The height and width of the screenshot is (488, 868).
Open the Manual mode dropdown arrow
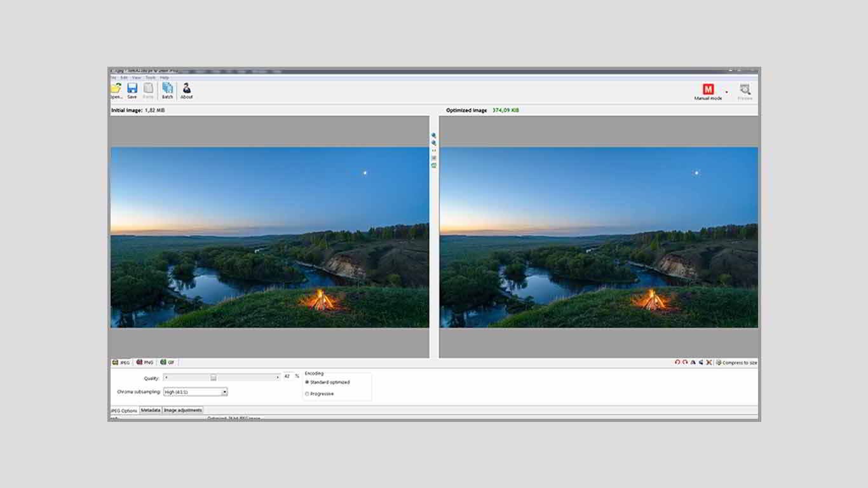727,92
